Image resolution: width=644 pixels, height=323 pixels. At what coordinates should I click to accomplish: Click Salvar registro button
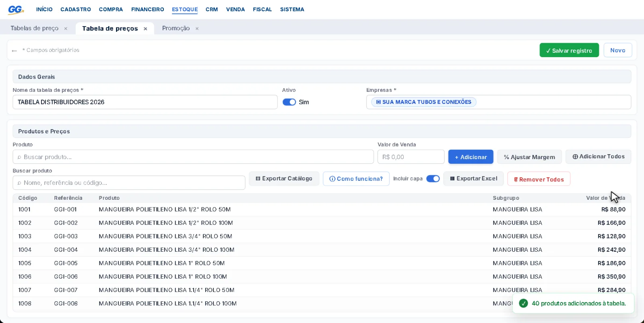click(569, 50)
